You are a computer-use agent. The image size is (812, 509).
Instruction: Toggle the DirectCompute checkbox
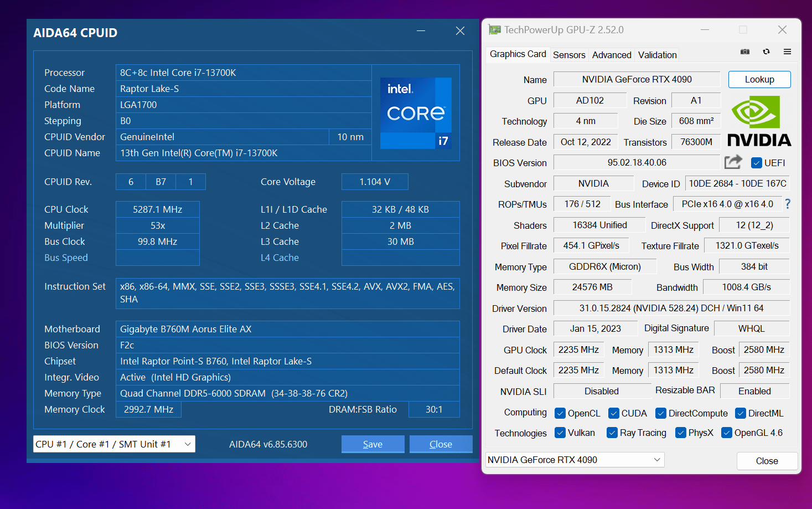661,413
